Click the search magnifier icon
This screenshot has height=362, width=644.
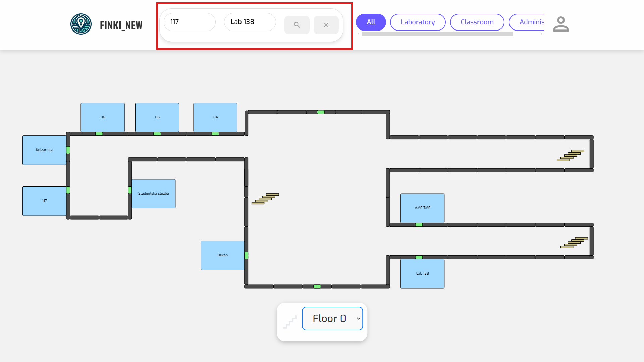tap(297, 25)
